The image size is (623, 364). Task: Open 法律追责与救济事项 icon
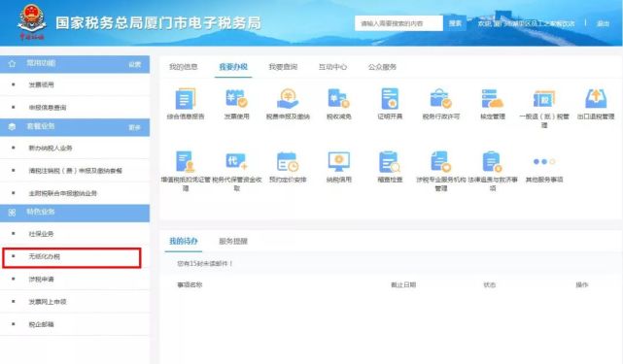click(x=493, y=161)
